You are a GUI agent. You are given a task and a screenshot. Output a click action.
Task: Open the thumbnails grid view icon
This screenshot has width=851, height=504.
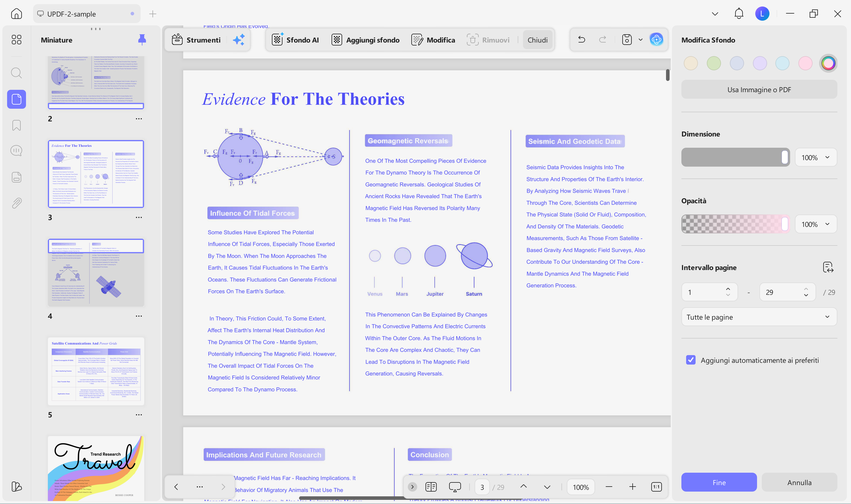(16, 40)
